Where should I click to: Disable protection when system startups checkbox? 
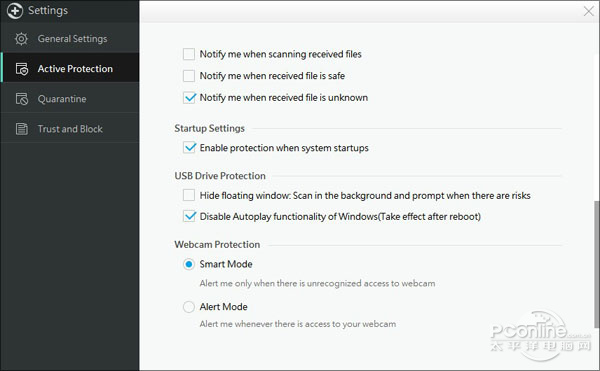pos(189,148)
